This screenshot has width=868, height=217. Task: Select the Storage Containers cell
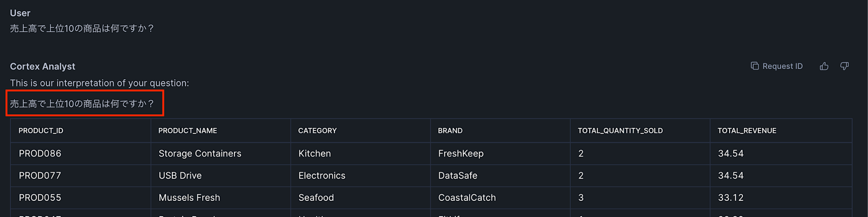pyautogui.click(x=220, y=154)
